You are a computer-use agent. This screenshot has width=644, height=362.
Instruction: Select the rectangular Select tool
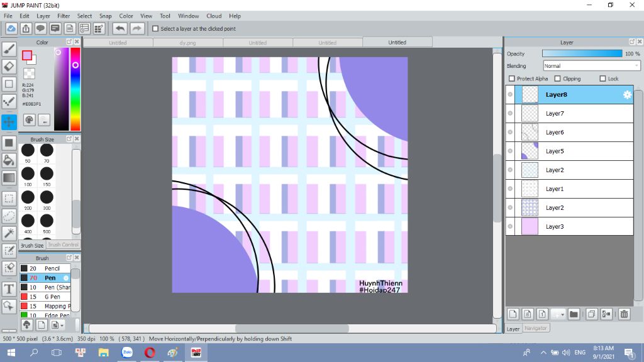[x=9, y=199]
